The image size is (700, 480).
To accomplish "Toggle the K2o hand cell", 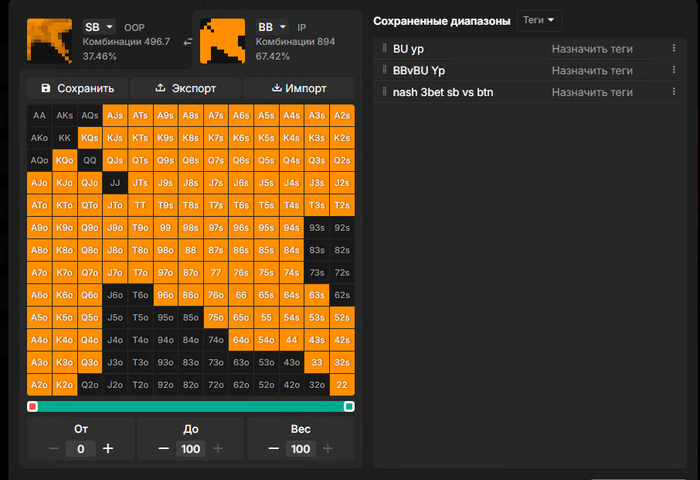I will point(65,385).
